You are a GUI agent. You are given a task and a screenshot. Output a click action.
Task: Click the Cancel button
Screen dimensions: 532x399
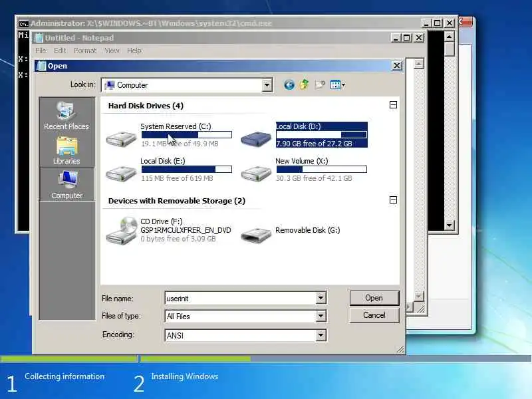[x=374, y=315]
